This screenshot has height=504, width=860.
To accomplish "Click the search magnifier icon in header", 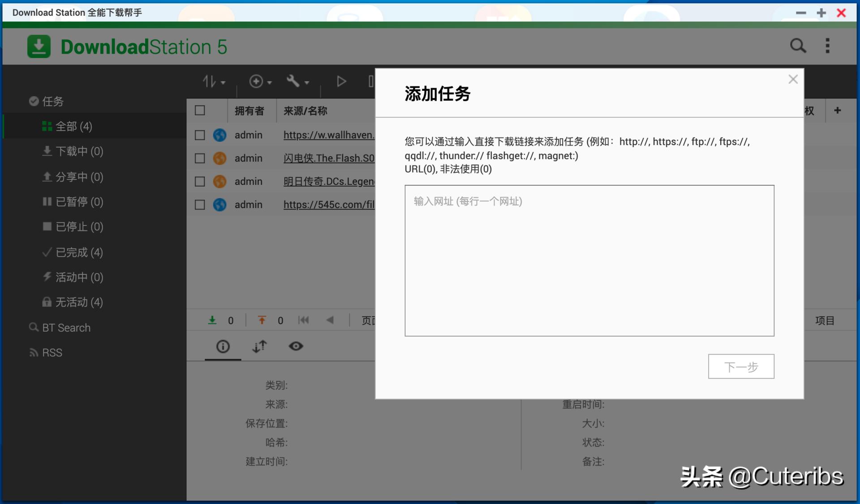I will point(797,46).
